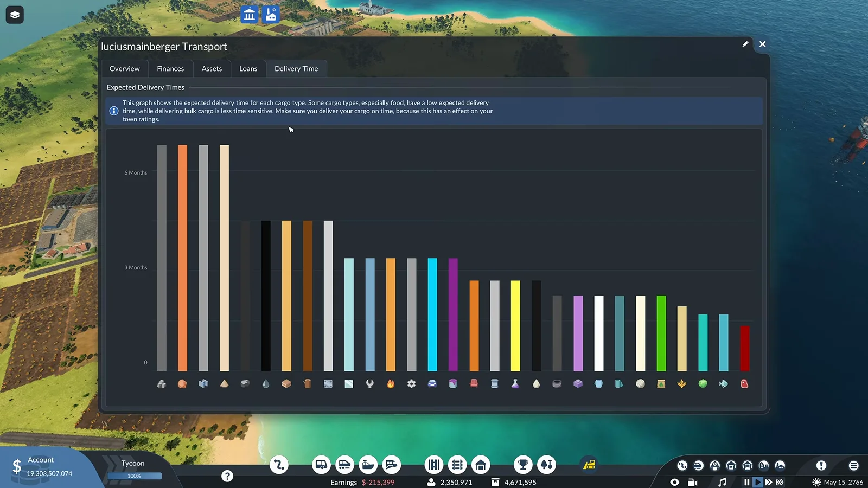Open the rail vehicles menu
The width and height of the screenshot is (868, 488).
pyautogui.click(x=344, y=465)
